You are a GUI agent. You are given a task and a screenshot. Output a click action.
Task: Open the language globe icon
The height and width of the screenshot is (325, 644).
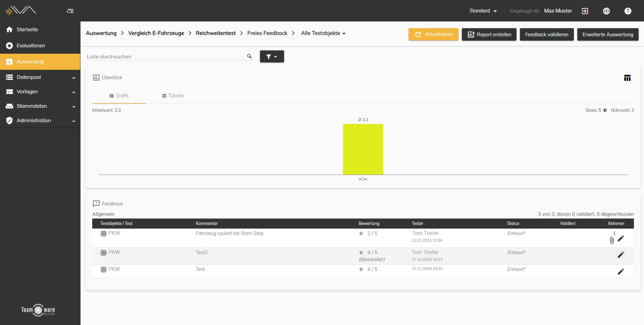(x=606, y=11)
